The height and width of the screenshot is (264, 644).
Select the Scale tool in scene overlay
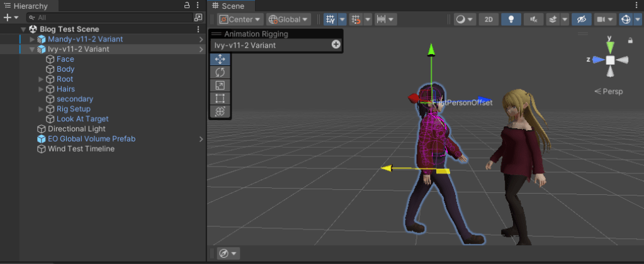[220, 85]
